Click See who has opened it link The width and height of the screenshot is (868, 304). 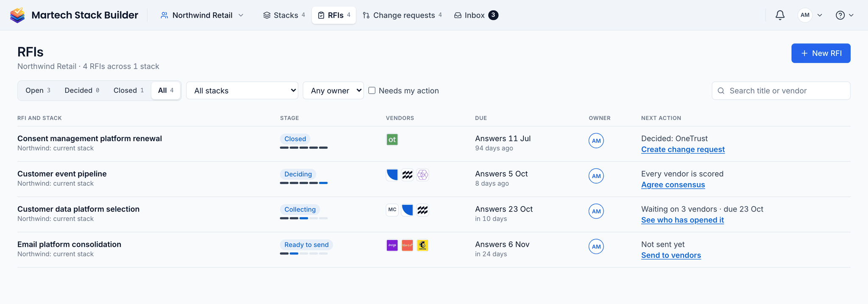(x=682, y=220)
